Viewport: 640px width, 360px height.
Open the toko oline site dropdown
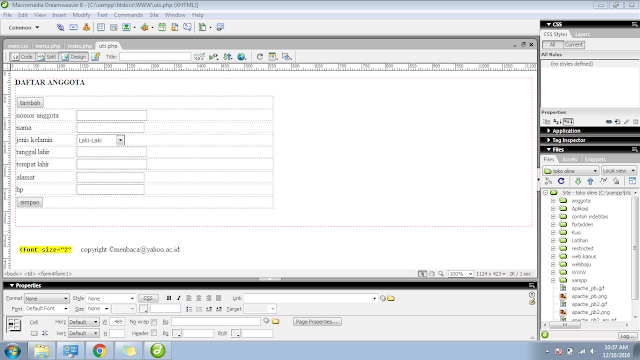[x=571, y=171]
